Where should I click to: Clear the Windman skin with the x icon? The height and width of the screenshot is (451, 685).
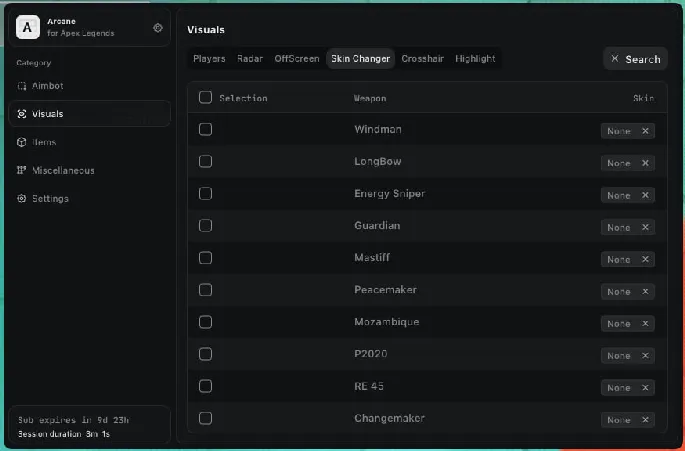click(x=645, y=131)
